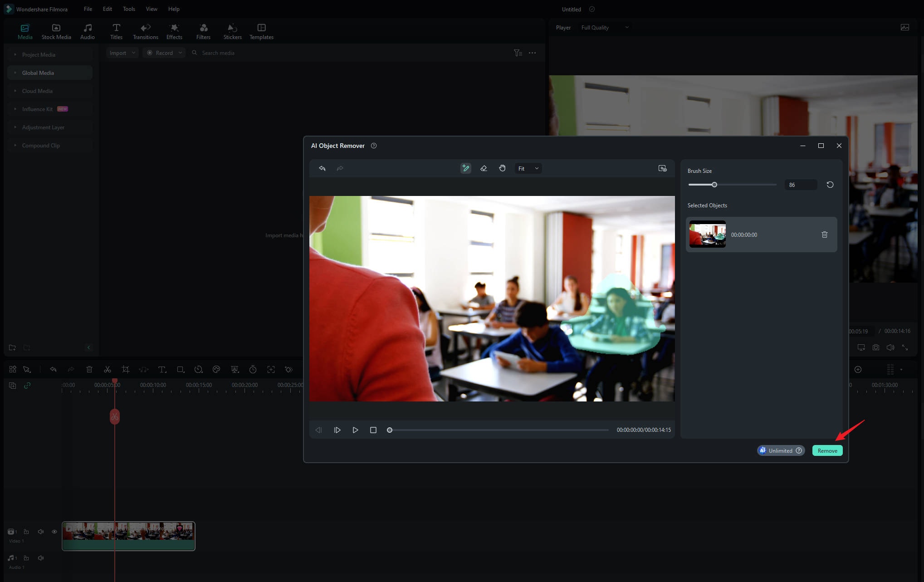The image size is (924, 582).
Task: Toggle the Unlimited plan indicator
Action: click(x=779, y=450)
